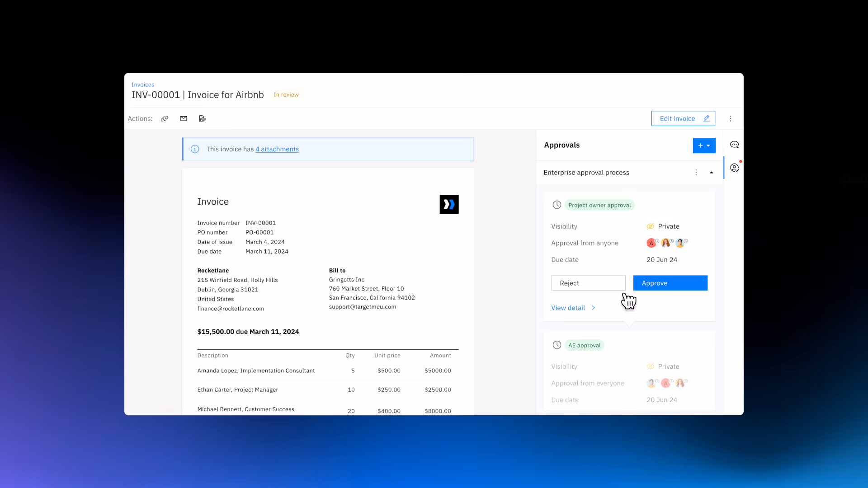Click support@targetmeu.com email text
The height and width of the screenshot is (488, 868).
(x=363, y=307)
